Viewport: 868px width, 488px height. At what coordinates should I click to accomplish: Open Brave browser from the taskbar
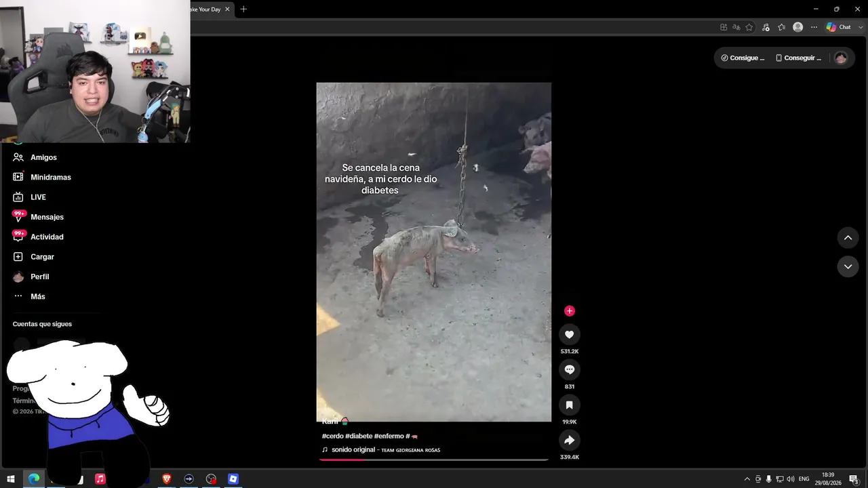point(167,479)
